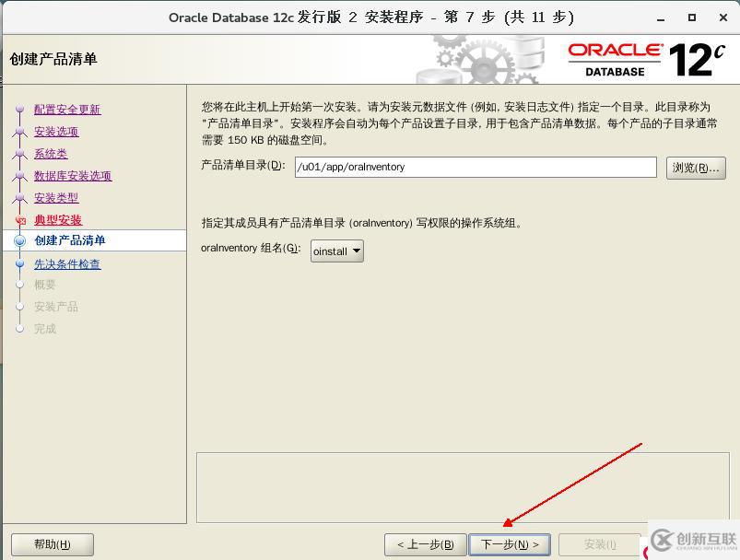740x560 pixels.
Task: Go back with 上一步(B) button
Action: pos(425,544)
